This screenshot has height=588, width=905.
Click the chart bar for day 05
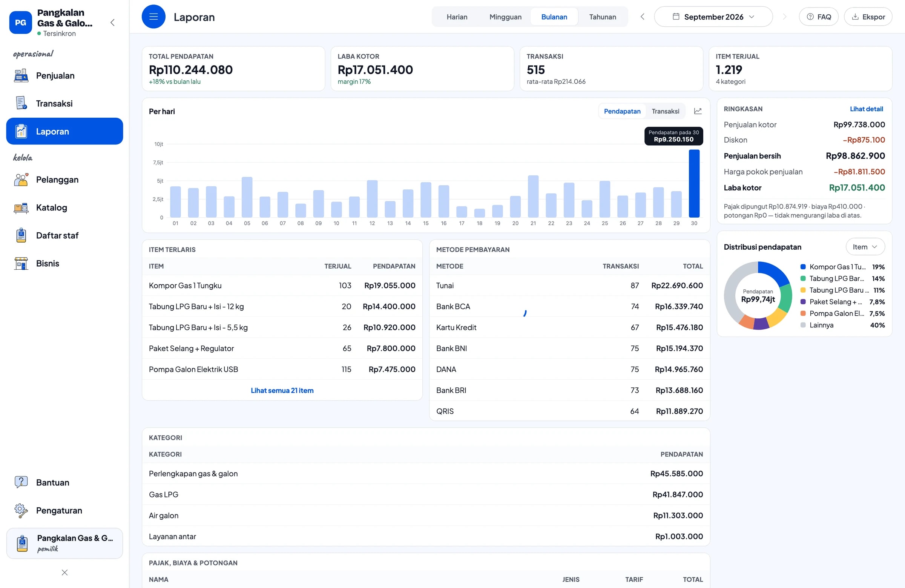247,197
